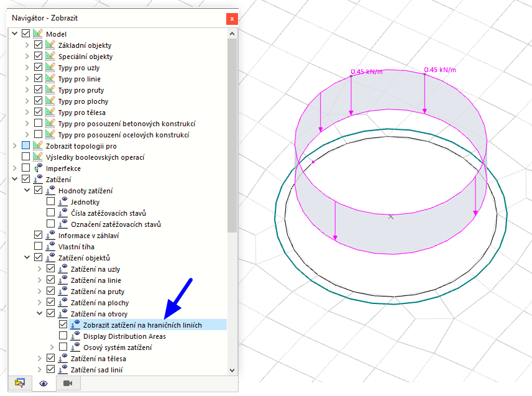The height and width of the screenshot is (396, 532).
Task: Close the Navigátor - Zobrazit panel
Action: point(232,19)
